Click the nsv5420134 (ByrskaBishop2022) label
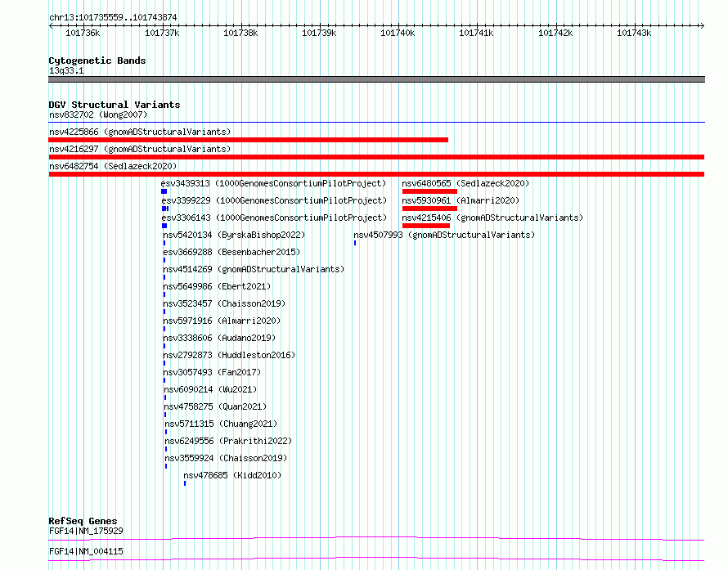 (x=234, y=235)
